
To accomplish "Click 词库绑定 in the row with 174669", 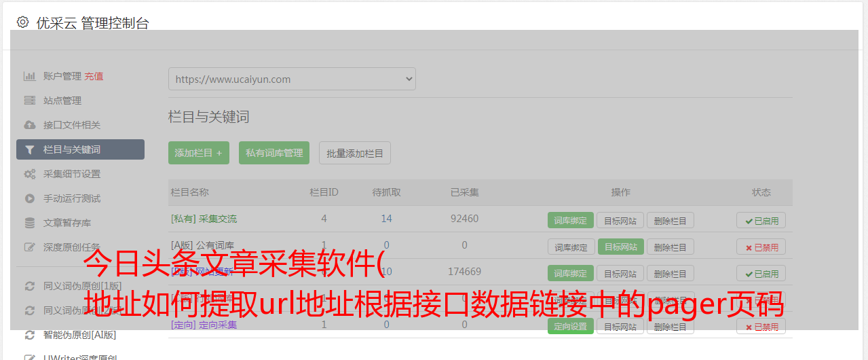I will (x=571, y=273).
